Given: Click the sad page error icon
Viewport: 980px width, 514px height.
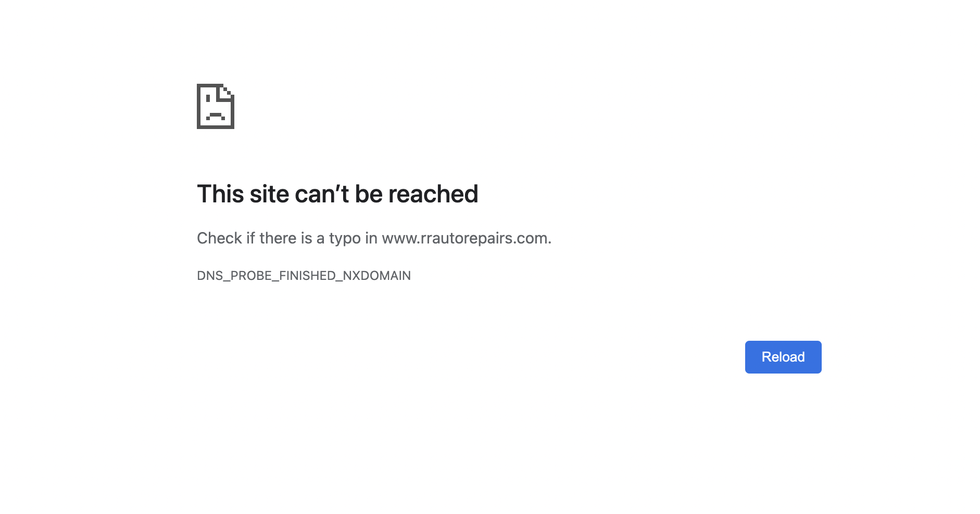Looking at the screenshot, I should [216, 106].
